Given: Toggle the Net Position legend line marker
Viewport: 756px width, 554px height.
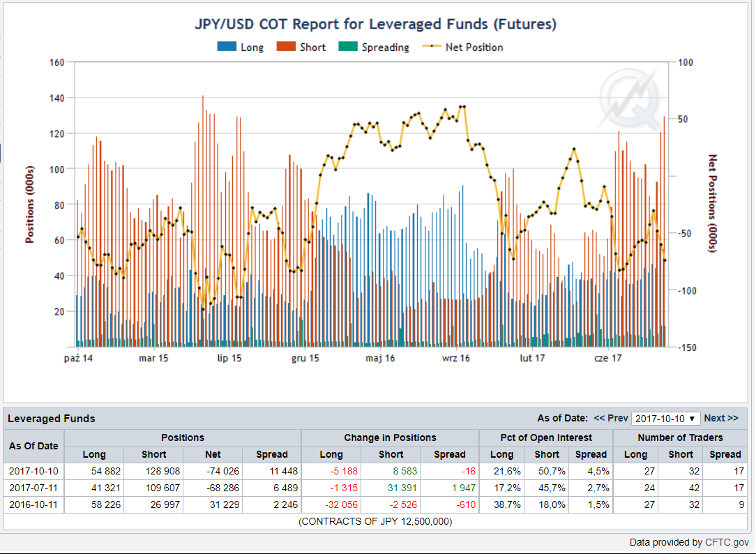Looking at the screenshot, I should click(x=432, y=46).
